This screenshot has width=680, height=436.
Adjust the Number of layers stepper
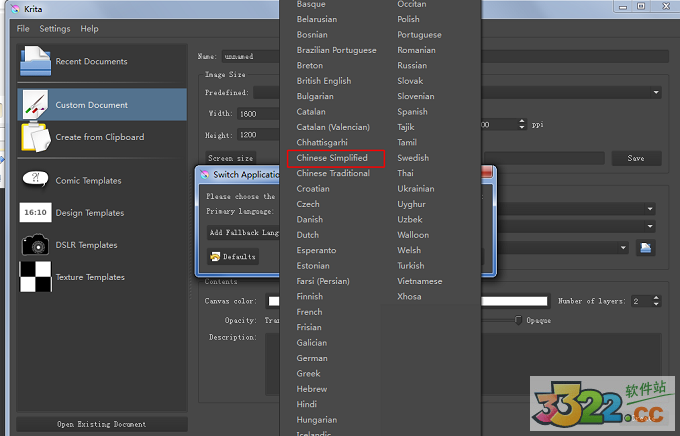tap(656, 301)
